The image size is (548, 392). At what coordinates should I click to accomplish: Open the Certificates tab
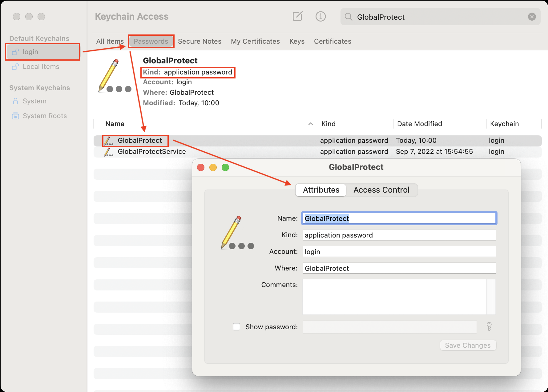click(x=332, y=41)
